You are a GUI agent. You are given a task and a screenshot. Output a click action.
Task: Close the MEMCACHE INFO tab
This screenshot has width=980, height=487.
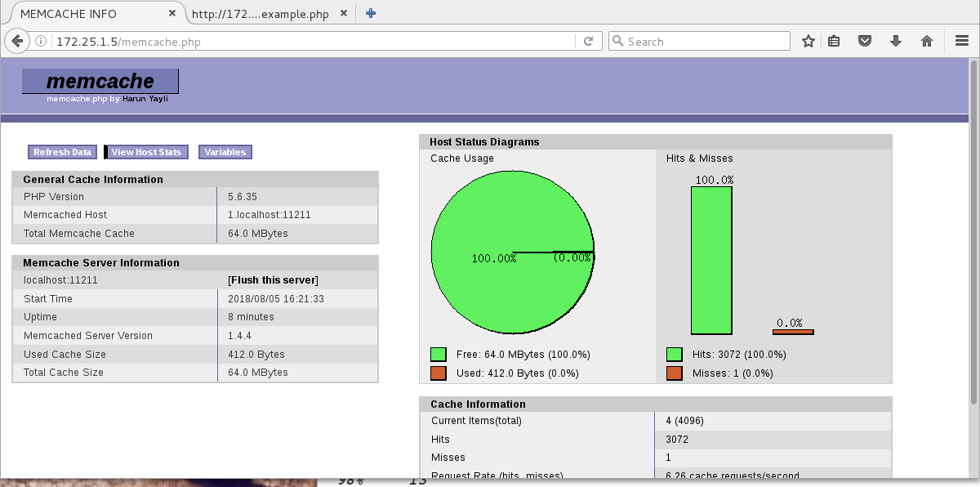coord(172,13)
